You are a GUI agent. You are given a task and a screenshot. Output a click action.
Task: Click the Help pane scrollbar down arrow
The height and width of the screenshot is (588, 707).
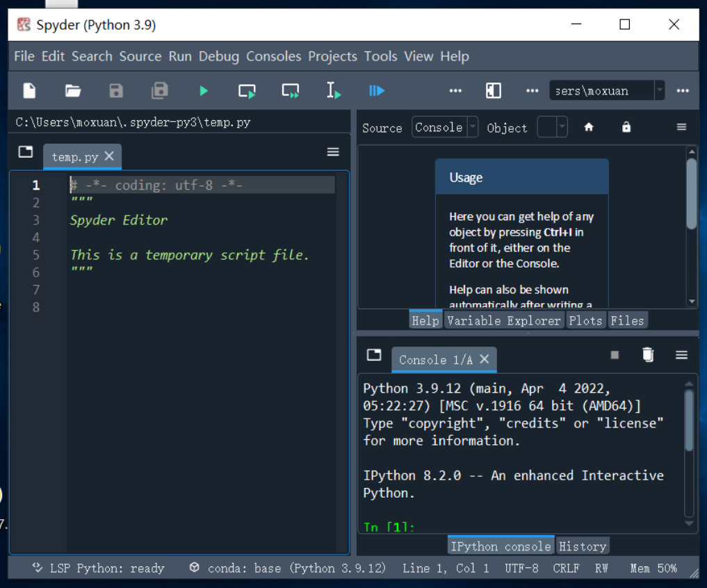pyautogui.click(x=692, y=301)
